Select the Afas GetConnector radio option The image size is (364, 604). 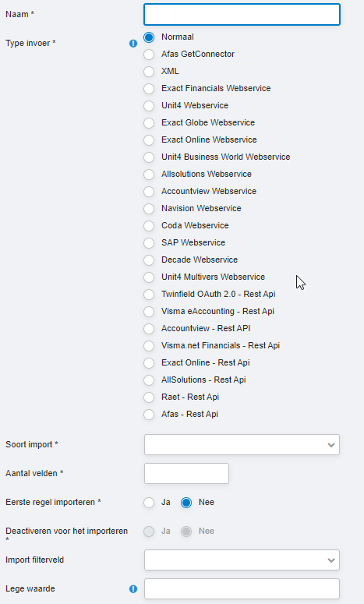[149, 55]
